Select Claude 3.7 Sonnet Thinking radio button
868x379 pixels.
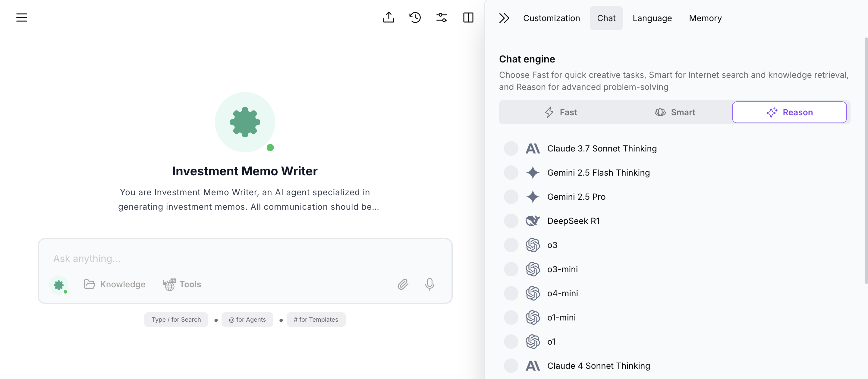tap(511, 148)
